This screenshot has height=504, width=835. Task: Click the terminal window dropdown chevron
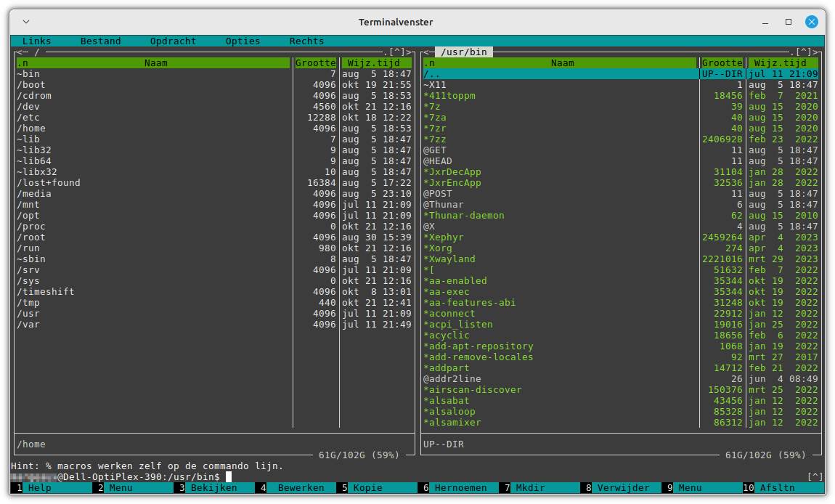[26, 22]
